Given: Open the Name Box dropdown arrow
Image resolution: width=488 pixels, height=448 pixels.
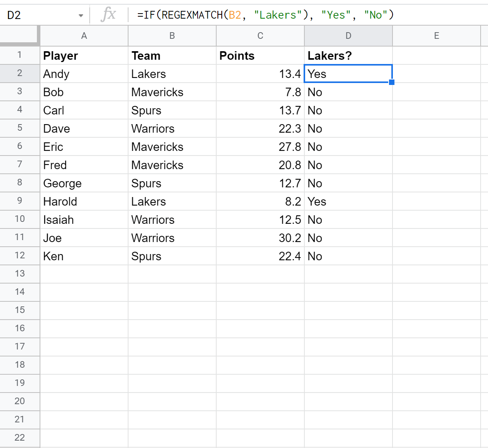Looking at the screenshot, I should pyautogui.click(x=81, y=15).
